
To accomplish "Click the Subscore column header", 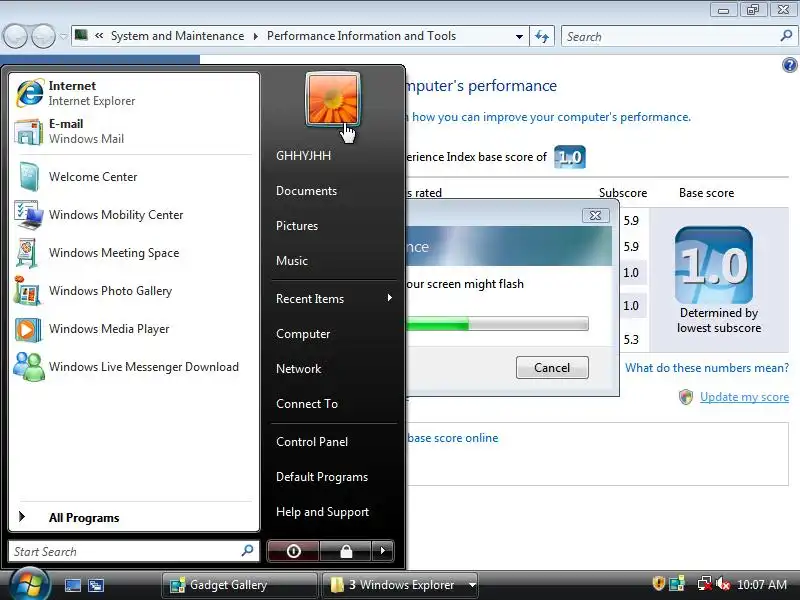I will 622,193.
